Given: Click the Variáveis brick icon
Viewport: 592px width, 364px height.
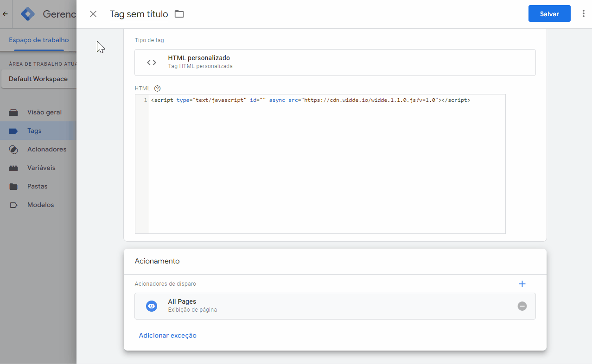Looking at the screenshot, I should [13, 168].
